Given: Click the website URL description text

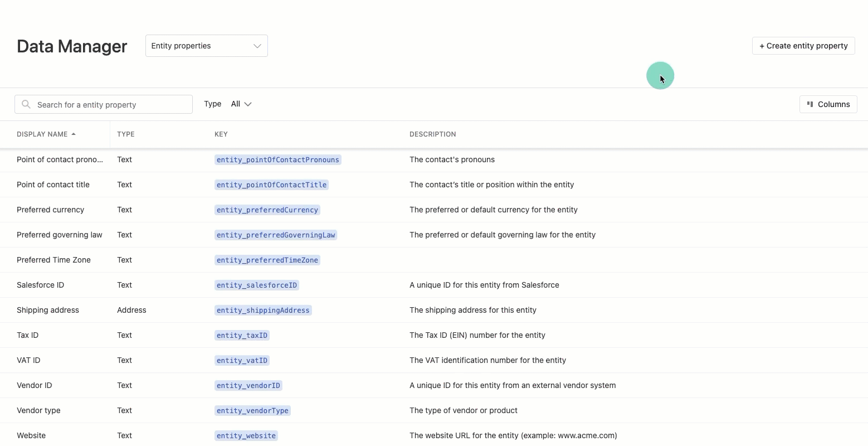Looking at the screenshot, I should click(513, 435).
